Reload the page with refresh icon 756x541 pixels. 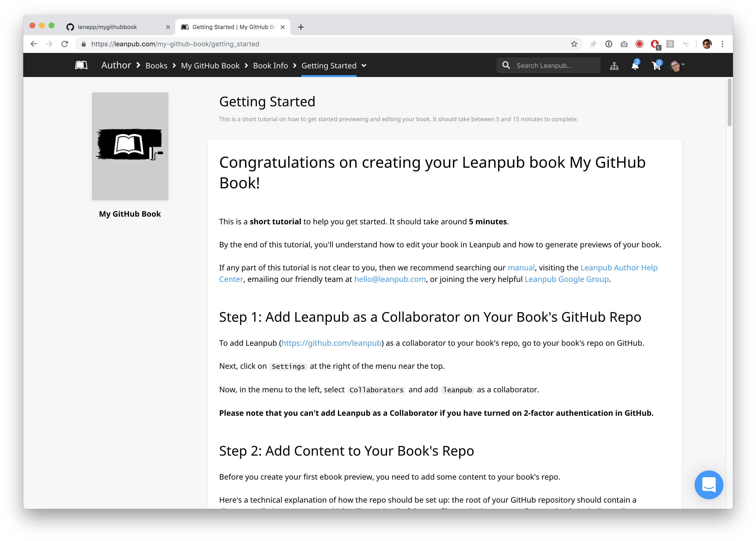pos(64,44)
